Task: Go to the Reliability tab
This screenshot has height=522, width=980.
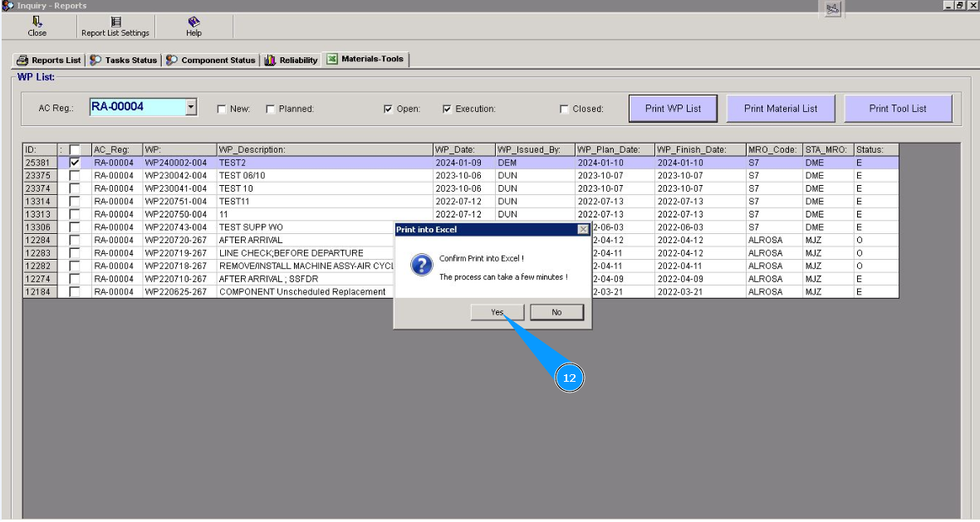Action: point(292,61)
